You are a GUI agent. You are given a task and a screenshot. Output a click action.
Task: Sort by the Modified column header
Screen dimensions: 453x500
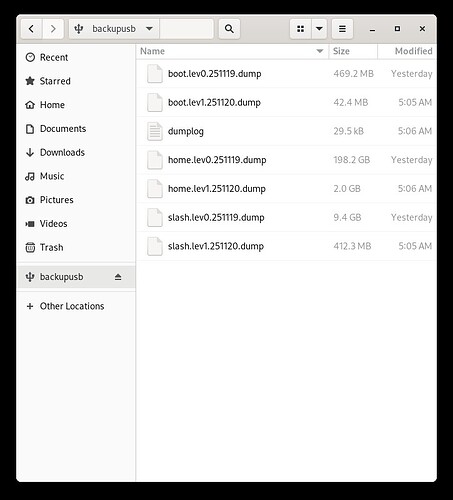click(407, 51)
